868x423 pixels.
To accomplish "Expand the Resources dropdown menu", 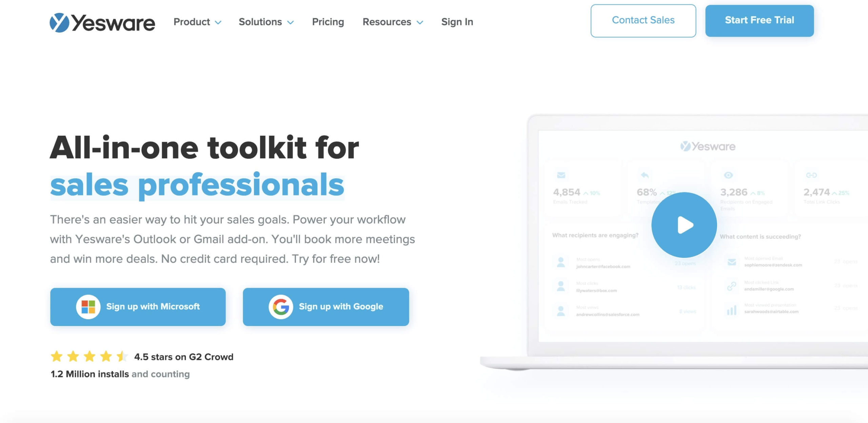I will click(393, 22).
